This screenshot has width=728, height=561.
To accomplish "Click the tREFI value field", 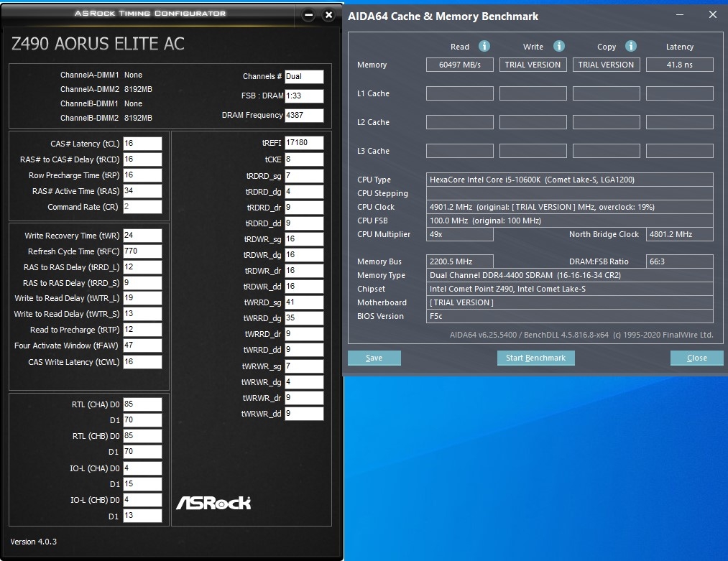I will [x=304, y=143].
